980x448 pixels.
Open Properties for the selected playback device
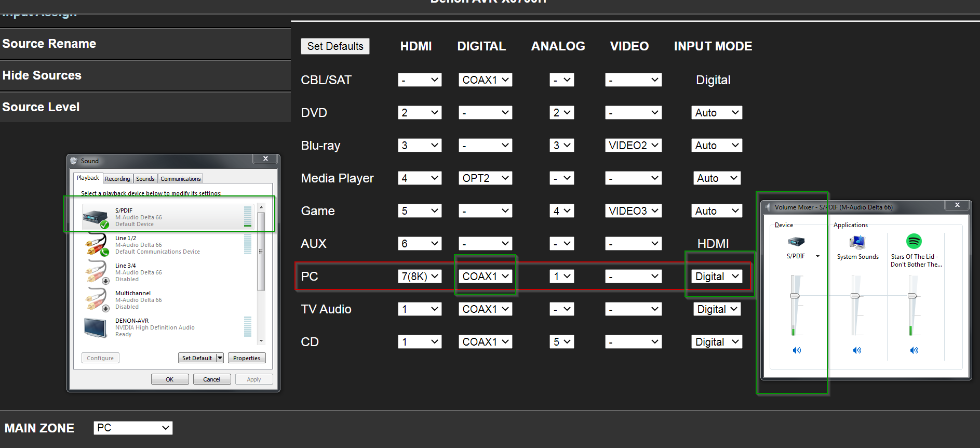point(247,358)
